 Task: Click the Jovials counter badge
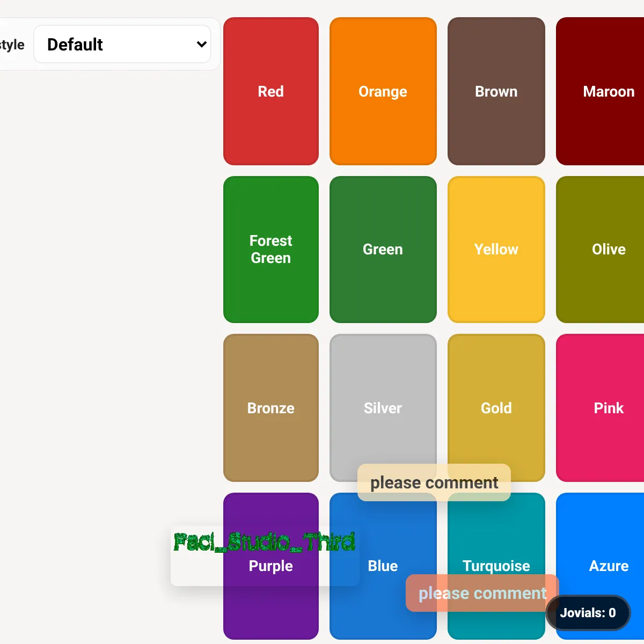tap(588, 613)
